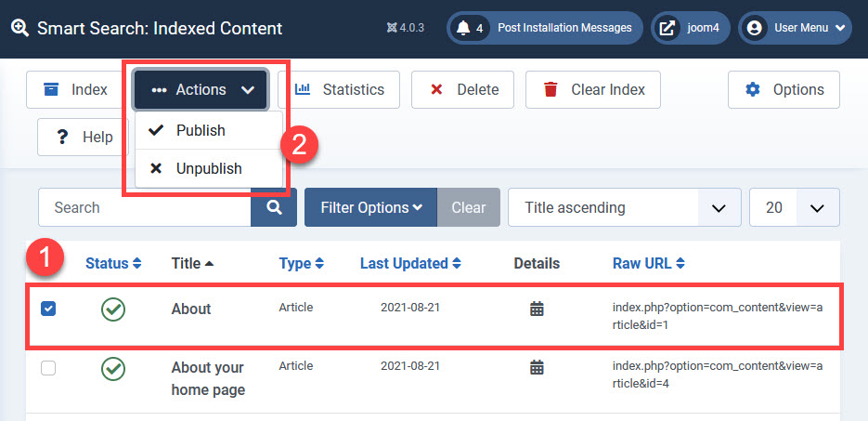Open the joom4 site preview link

pyautogui.click(x=691, y=28)
